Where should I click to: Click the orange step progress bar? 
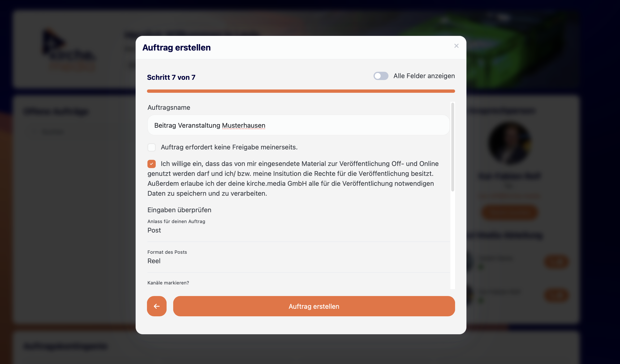[301, 91]
